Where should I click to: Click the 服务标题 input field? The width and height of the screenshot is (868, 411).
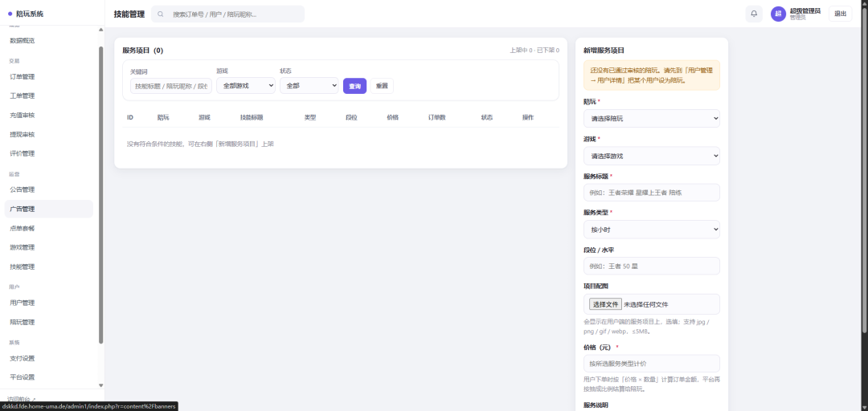[x=652, y=193]
